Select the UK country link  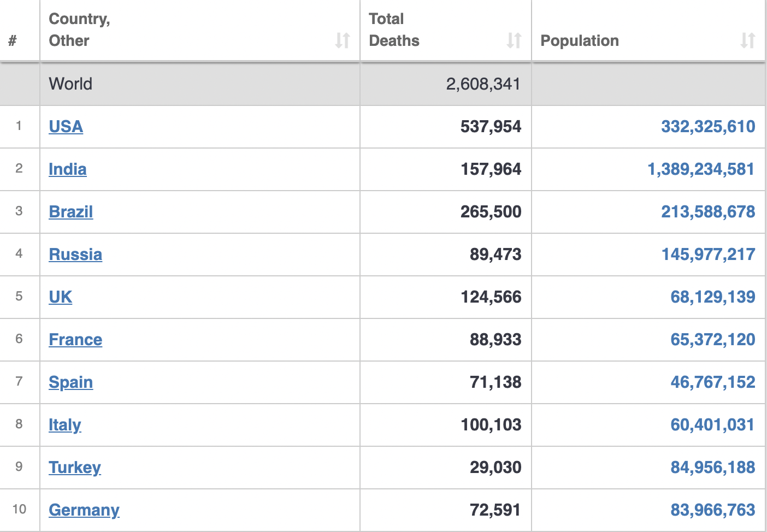tap(61, 297)
